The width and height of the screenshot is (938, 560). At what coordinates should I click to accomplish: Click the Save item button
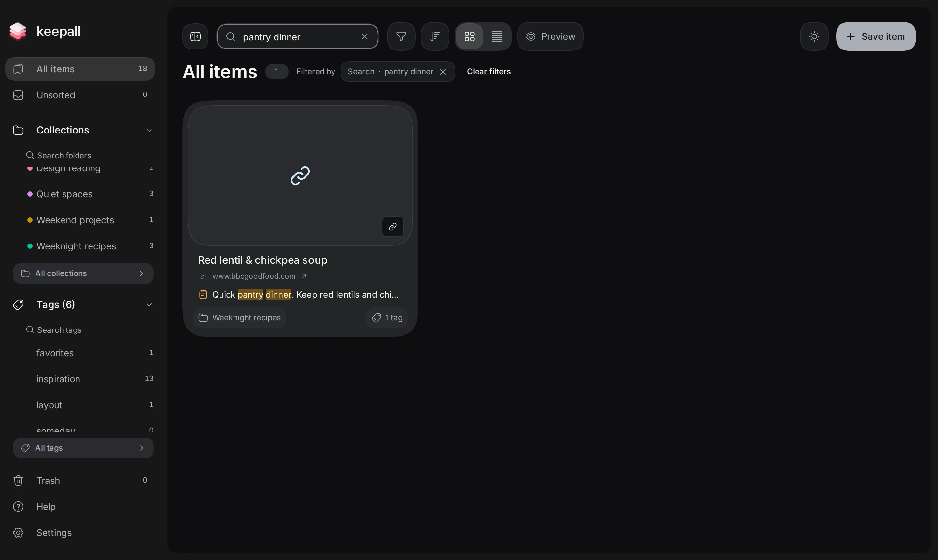(x=875, y=36)
